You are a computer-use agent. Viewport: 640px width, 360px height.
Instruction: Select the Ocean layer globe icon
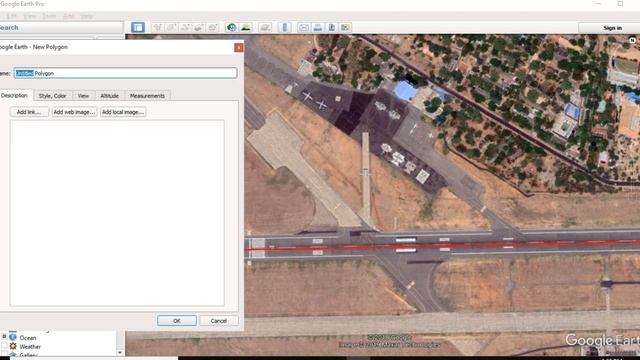(x=13, y=337)
